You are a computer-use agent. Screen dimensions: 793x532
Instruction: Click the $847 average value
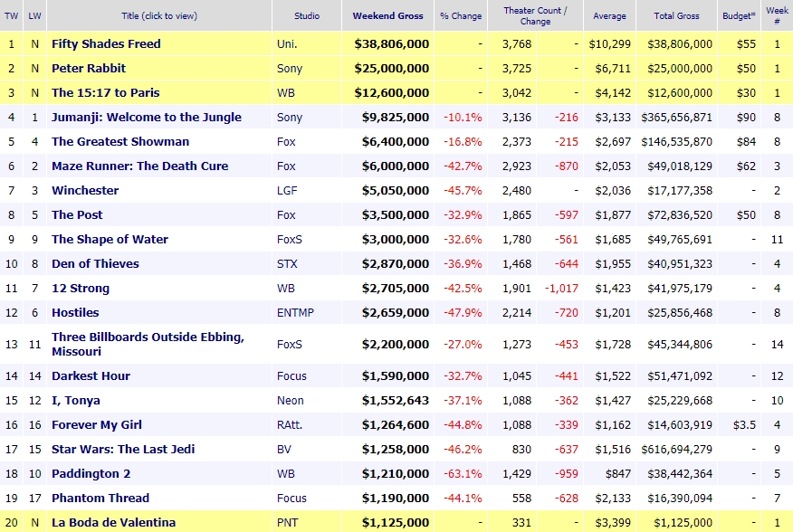point(618,474)
